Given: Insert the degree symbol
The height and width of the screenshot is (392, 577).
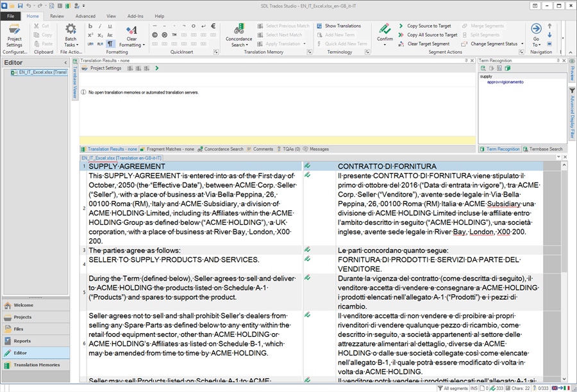Looking at the screenshot, I should pos(194,26).
